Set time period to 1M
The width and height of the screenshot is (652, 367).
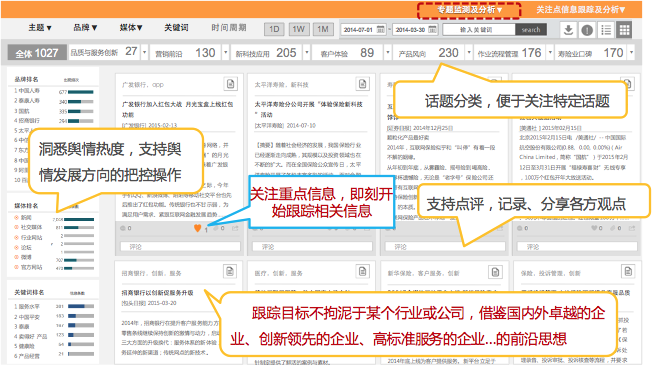(x=323, y=30)
